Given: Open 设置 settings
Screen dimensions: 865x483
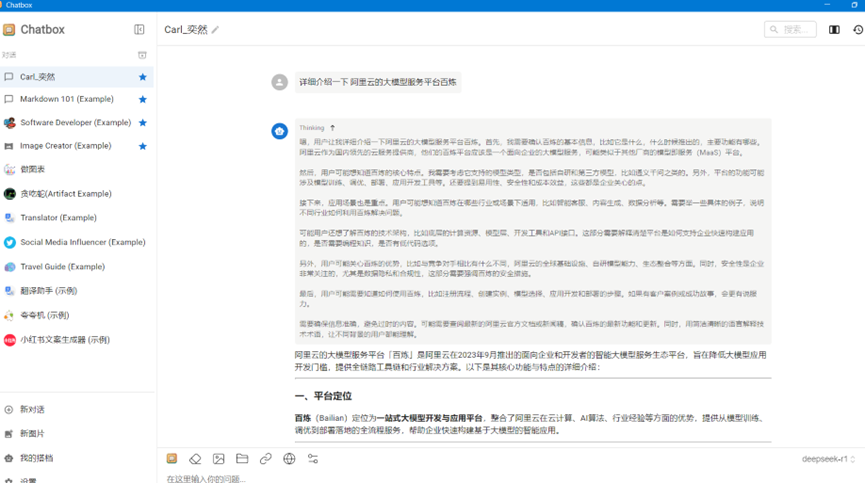Looking at the screenshot, I should coord(77,480).
